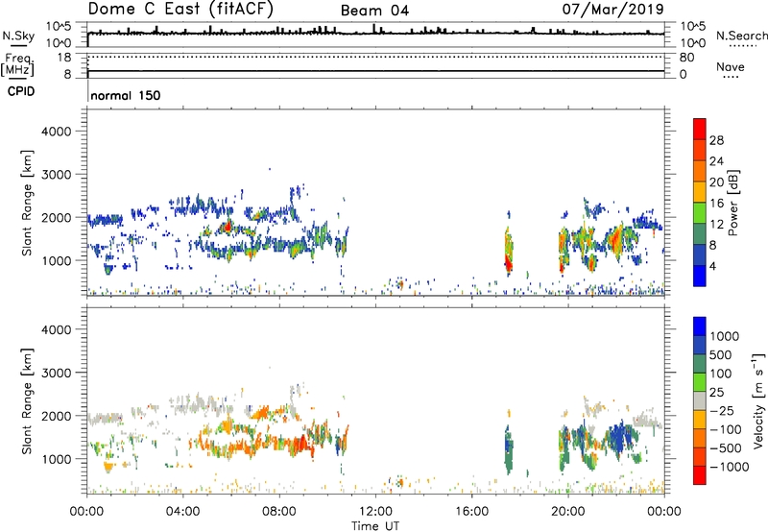
Task: Click the '16' power colorbar tick label
Action: coord(716,204)
